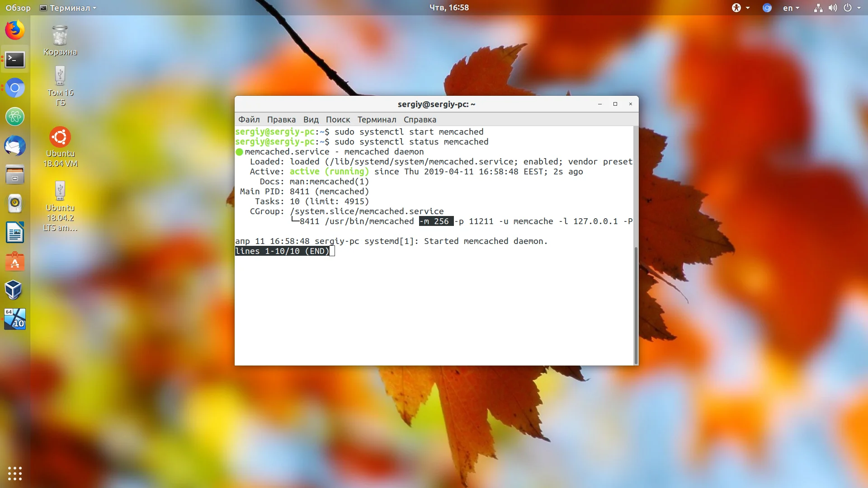Image resolution: width=868 pixels, height=488 pixels.
Task: Click the Обзор activities button
Action: pos(18,8)
